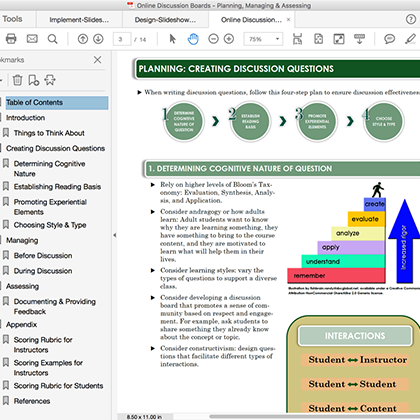The image size is (420, 420).
Task: Open Things to Think About bookmark
Action: coord(49,133)
